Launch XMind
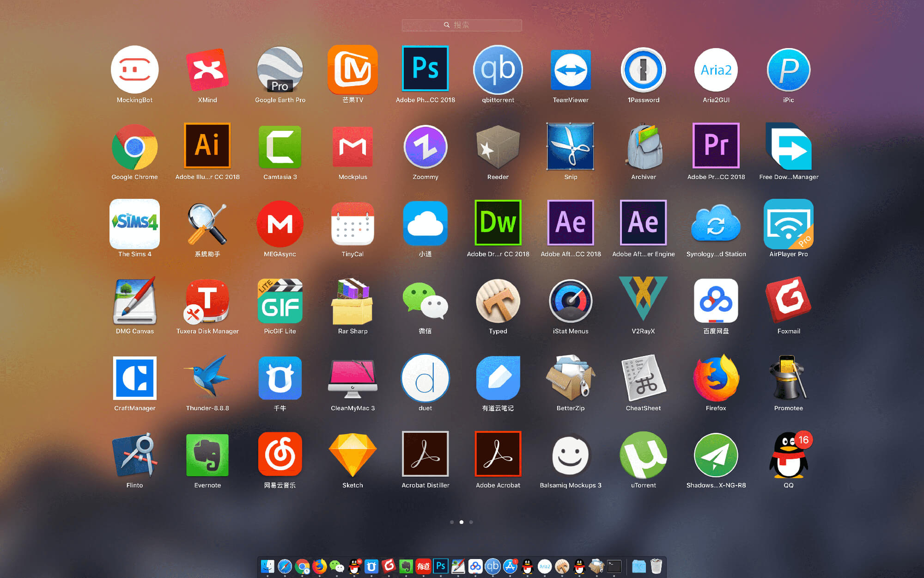The height and width of the screenshot is (578, 924). pyautogui.click(x=207, y=70)
